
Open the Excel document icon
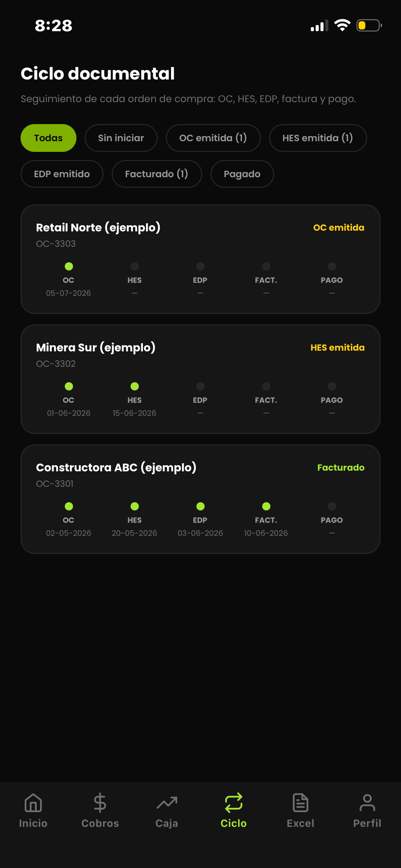(301, 803)
